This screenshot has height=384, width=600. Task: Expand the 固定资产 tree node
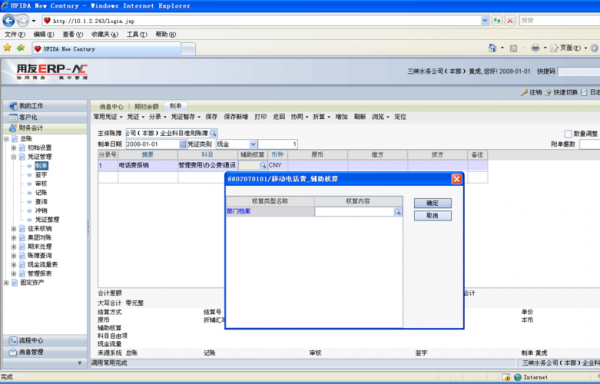(x=6, y=283)
